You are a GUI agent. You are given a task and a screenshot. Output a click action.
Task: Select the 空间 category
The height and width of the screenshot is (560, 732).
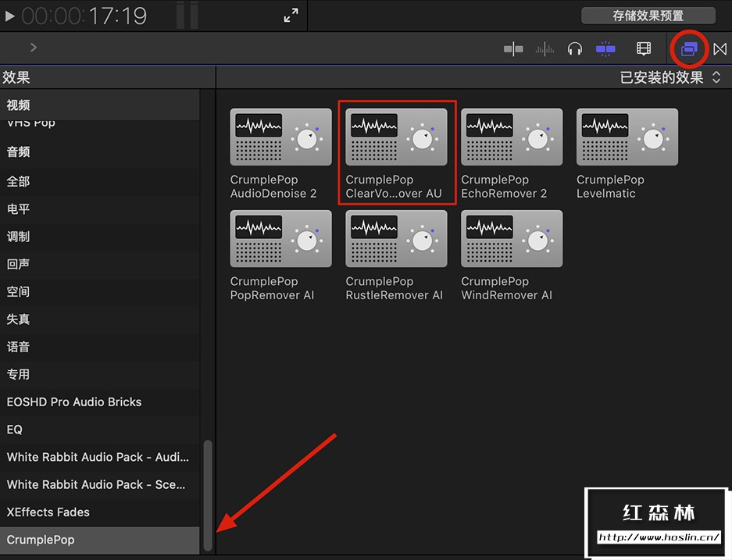[x=100, y=291]
